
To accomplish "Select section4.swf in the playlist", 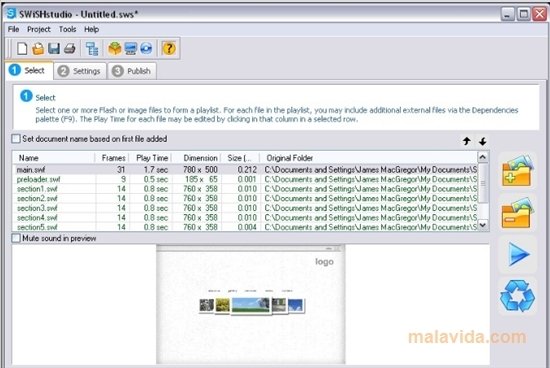I will point(245,218).
